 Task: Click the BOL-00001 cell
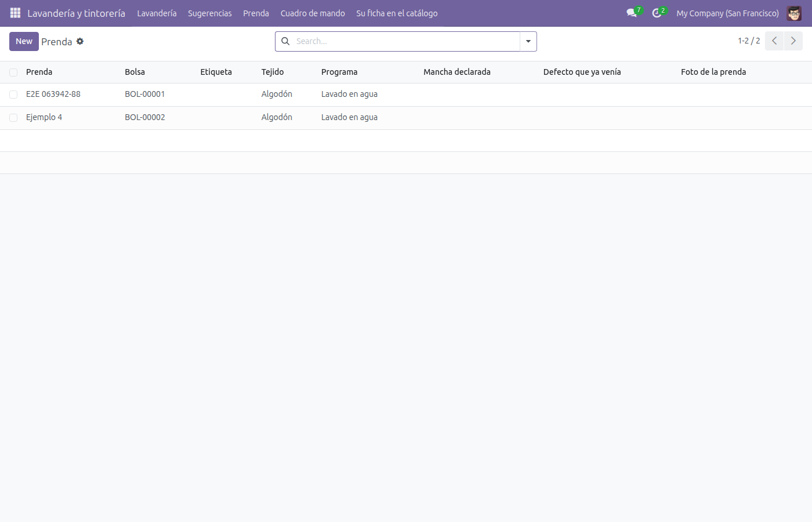coord(145,94)
